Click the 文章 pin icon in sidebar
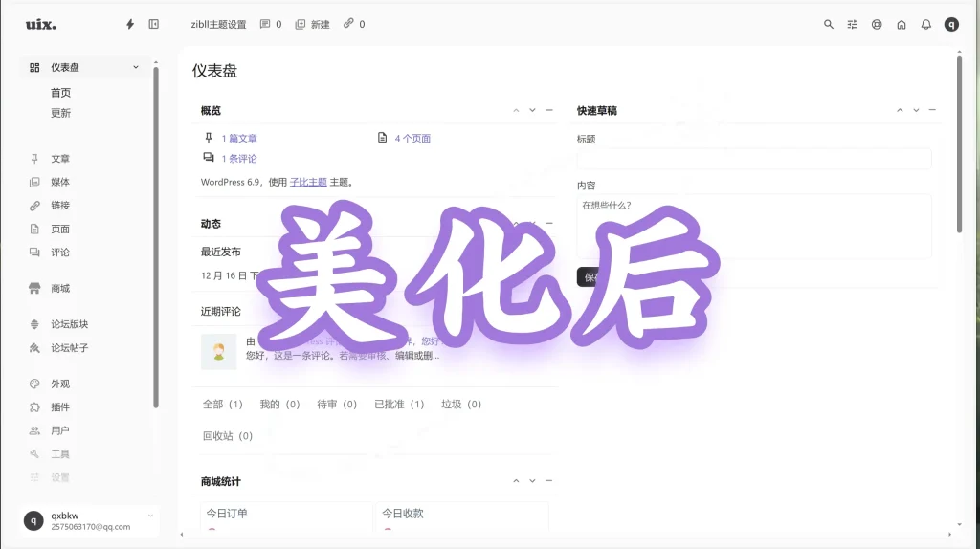The image size is (980, 549). (x=34, y=159)
